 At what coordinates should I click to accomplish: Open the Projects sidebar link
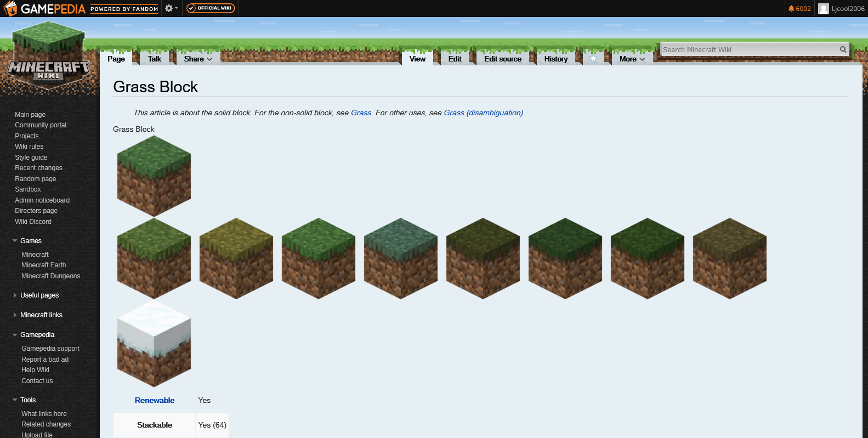[27, 136]
